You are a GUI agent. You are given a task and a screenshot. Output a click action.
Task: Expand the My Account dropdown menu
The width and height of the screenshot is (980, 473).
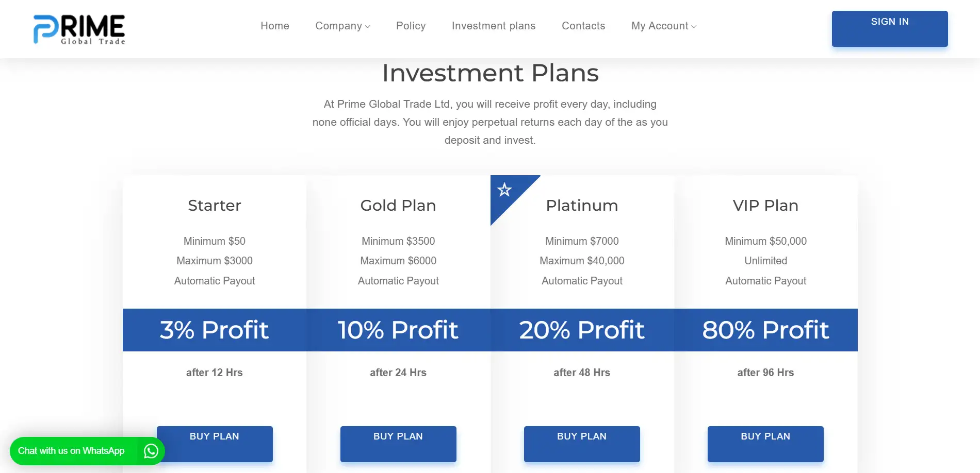pyautogui.click(x=663, y=26)
